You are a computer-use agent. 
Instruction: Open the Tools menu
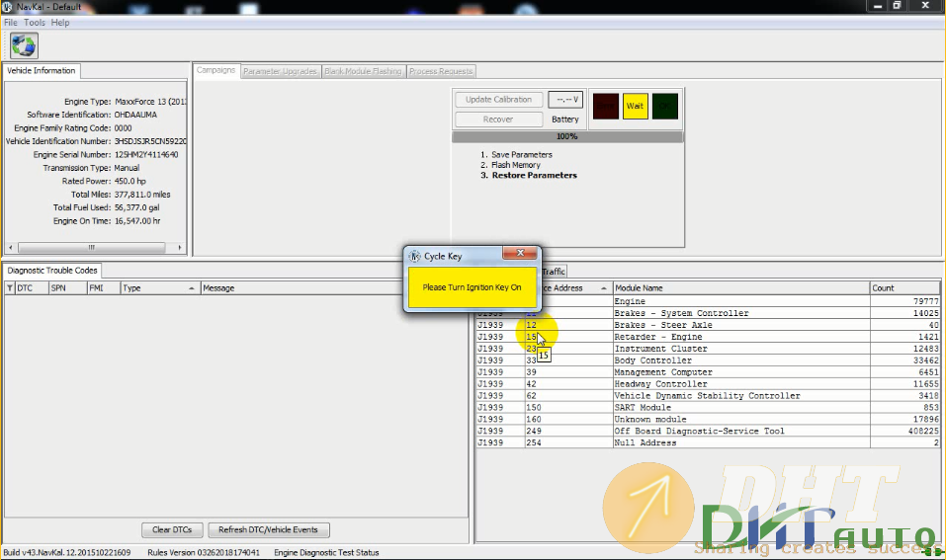click(x=35, y=23)
